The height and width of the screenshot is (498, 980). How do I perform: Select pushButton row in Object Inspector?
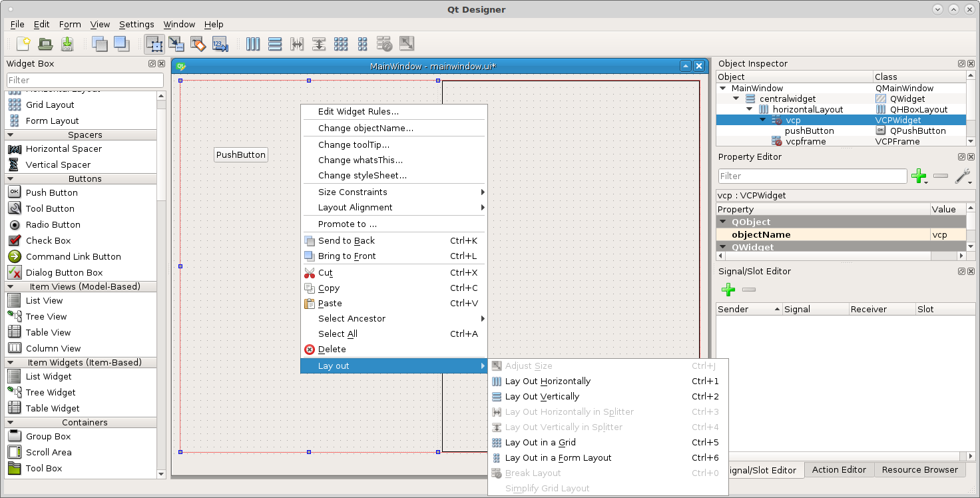(842, 130)
